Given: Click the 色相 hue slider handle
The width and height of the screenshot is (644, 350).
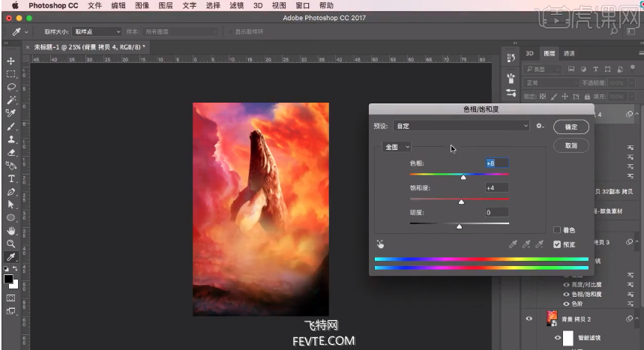Looking at the screenshot, I should pos(463,177).
